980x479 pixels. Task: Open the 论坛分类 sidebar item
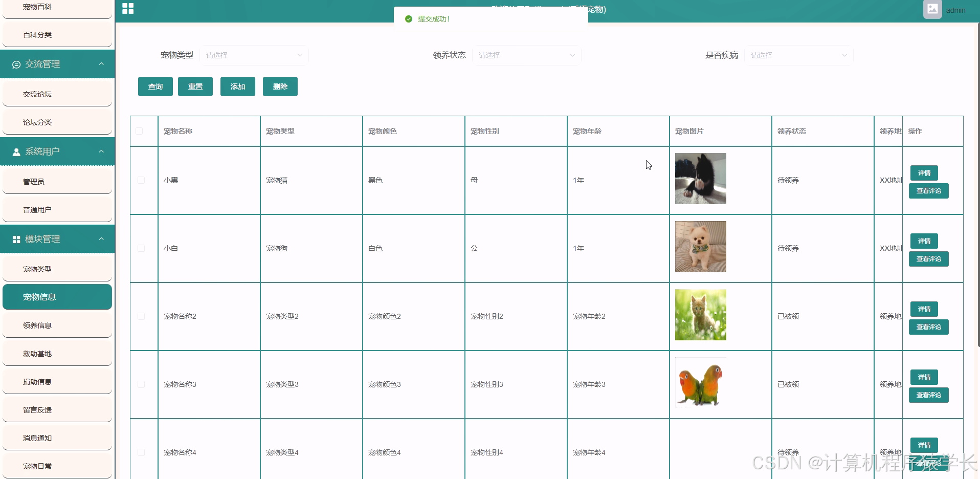coord(57,122)
